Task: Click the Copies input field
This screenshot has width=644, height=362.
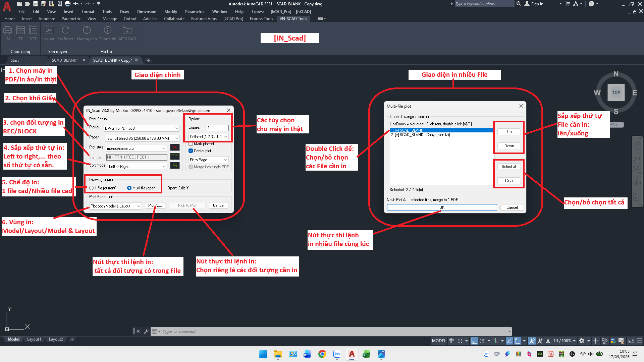Action: click(x=218, y=128)
